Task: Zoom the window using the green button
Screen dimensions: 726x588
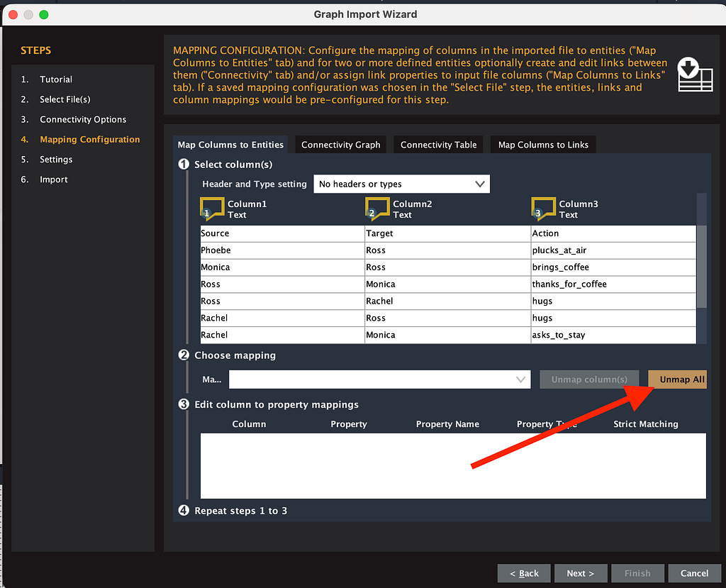Action: point(44,15)
